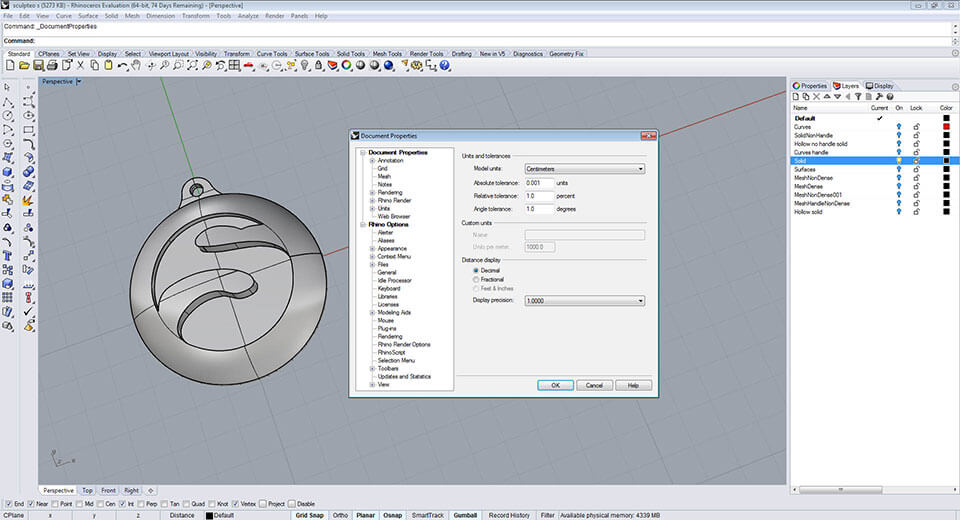Switch to the Mesh Tools toolbar tab
Image resolution: width=960 pixels, height=520 pixels.
(x=387, y=54)
